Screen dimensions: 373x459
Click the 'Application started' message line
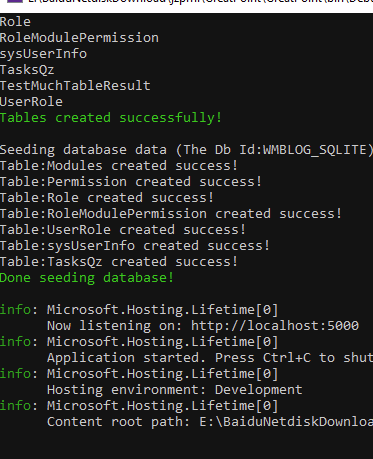[x=210, y=358]
